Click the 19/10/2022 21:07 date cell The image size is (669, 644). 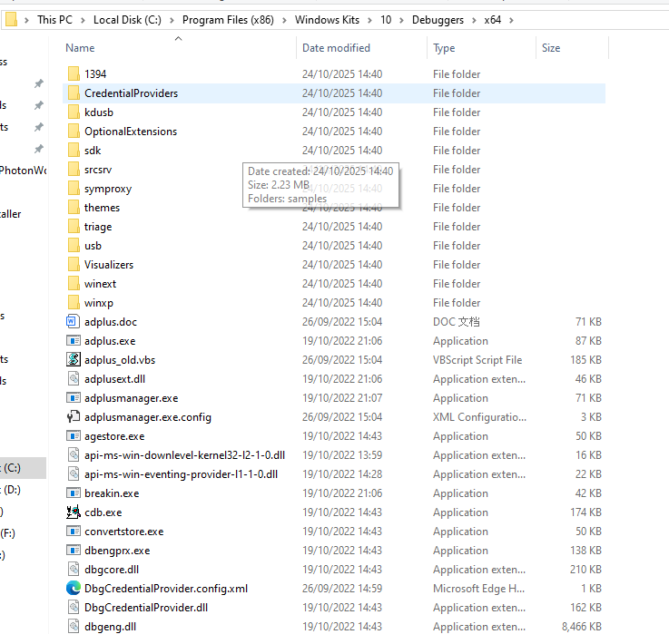342,397
